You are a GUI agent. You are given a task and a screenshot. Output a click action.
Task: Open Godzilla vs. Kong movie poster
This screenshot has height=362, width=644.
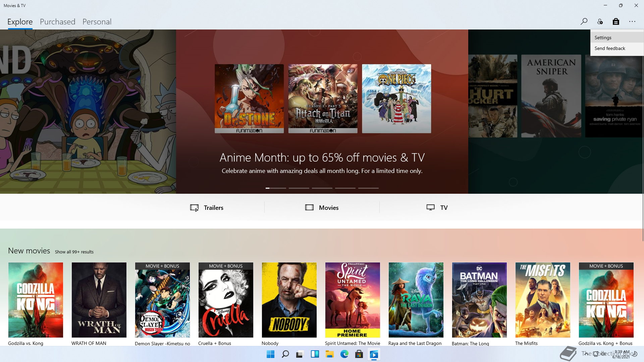(x=36, y=300)
